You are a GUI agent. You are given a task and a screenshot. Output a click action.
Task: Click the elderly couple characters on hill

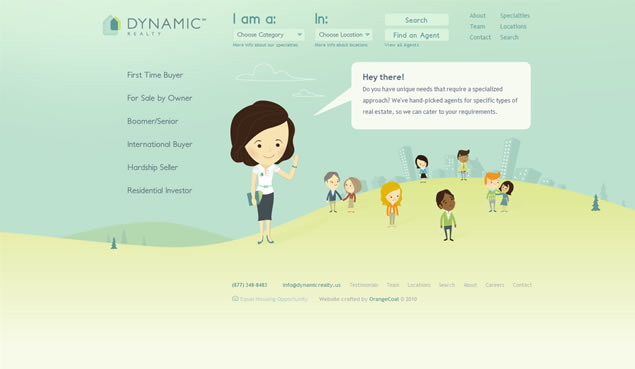343,192
